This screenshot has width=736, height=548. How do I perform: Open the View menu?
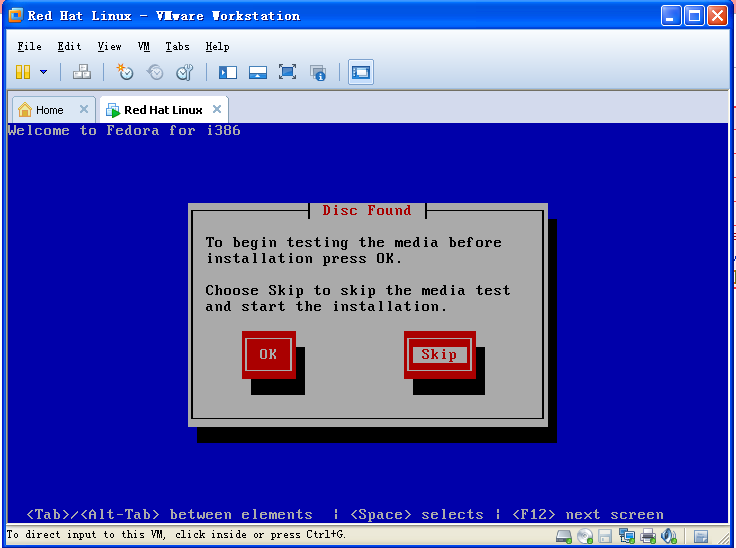pyautogui.click(x=109, y=46)
